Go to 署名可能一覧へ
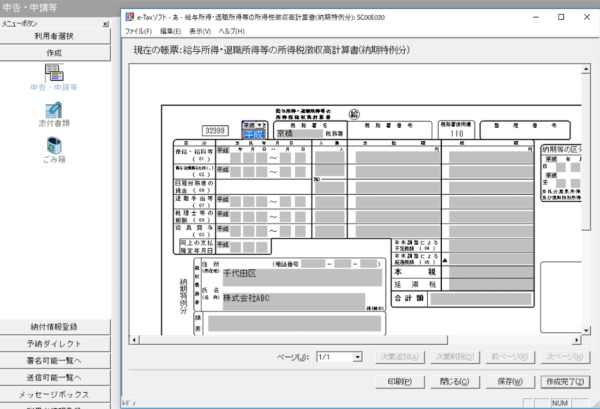 55,361
